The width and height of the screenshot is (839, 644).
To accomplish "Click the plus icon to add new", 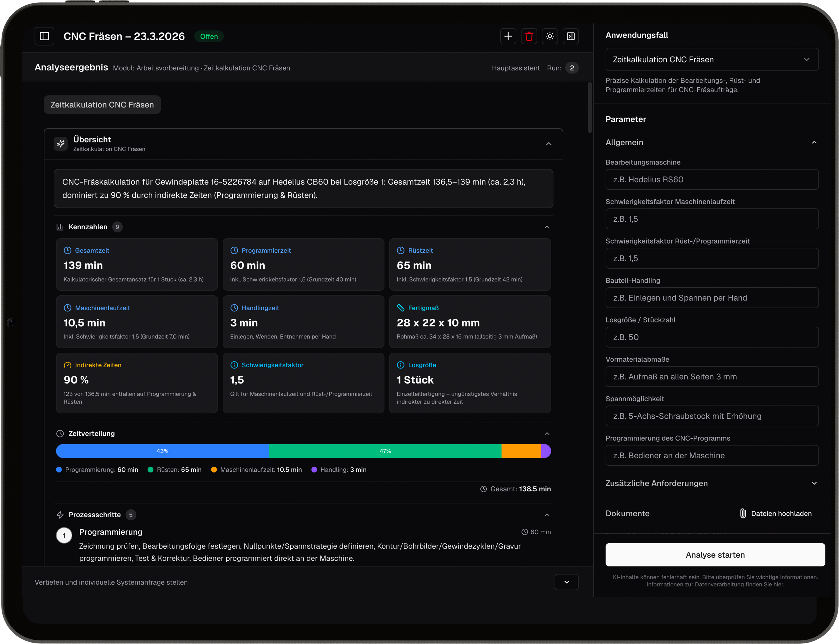I will pos(508,36).
